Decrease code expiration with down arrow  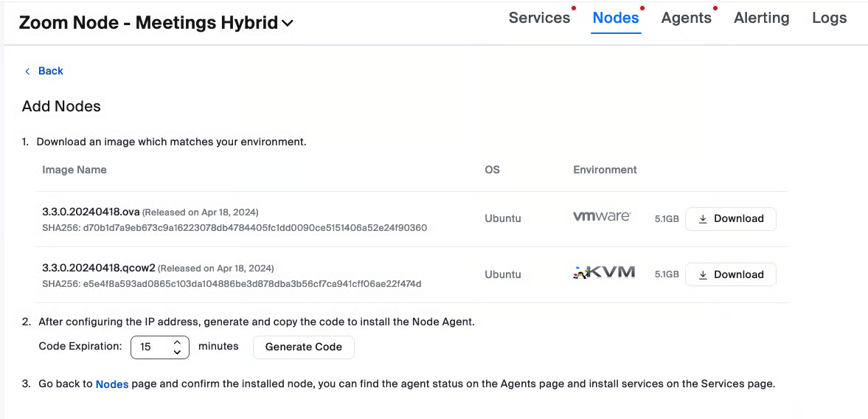click(x=177, y=352)
